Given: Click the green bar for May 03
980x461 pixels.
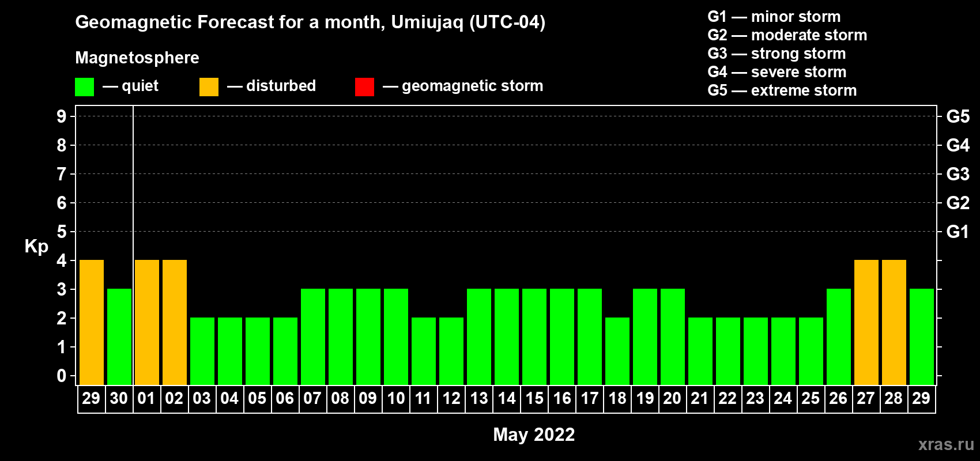Looking at the screenshot, I should 202,351.
